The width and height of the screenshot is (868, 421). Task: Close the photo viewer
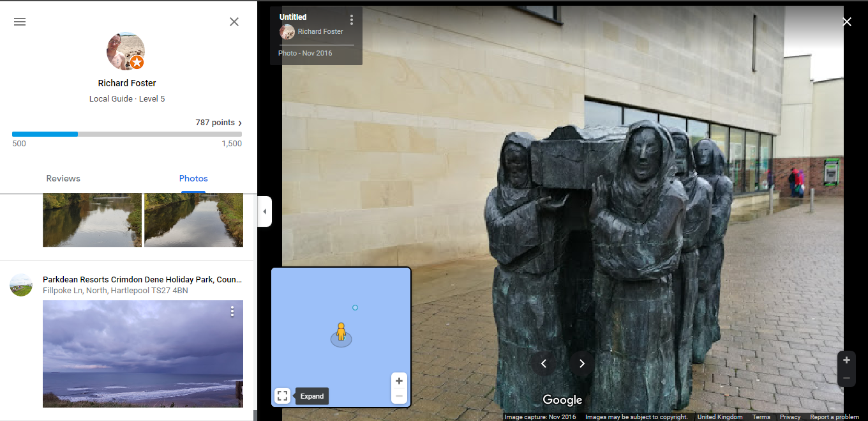pos(847,22)
